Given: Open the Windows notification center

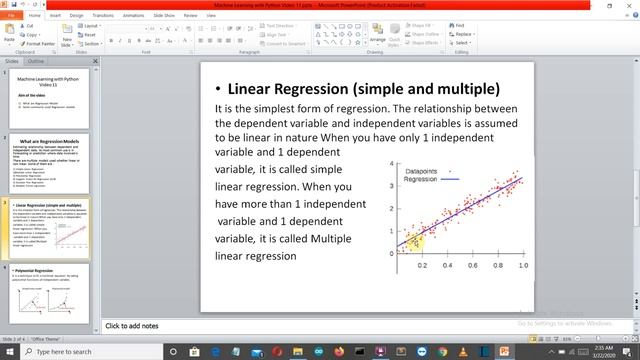Looking at the screenshot, I should point(627,351).
